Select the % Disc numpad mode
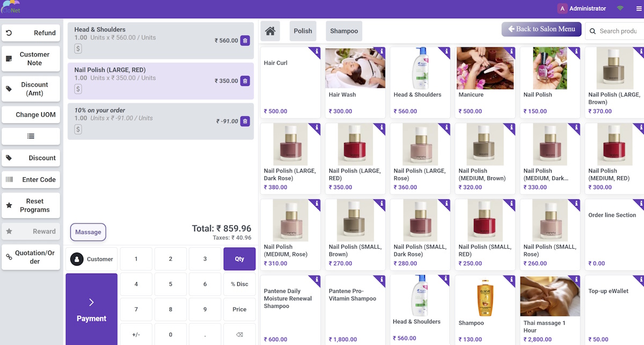The width and height of the screenshot is (644, 345). click(x=239, y=284)
